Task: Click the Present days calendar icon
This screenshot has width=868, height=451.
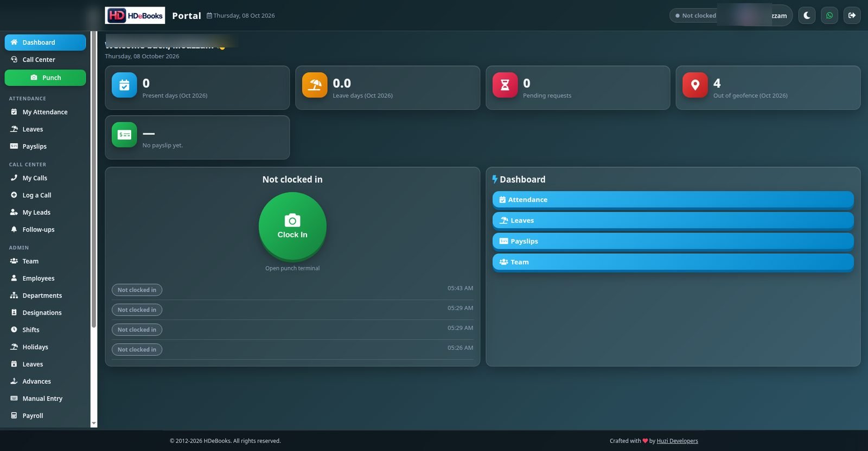Action: click(x=124, y=85)
